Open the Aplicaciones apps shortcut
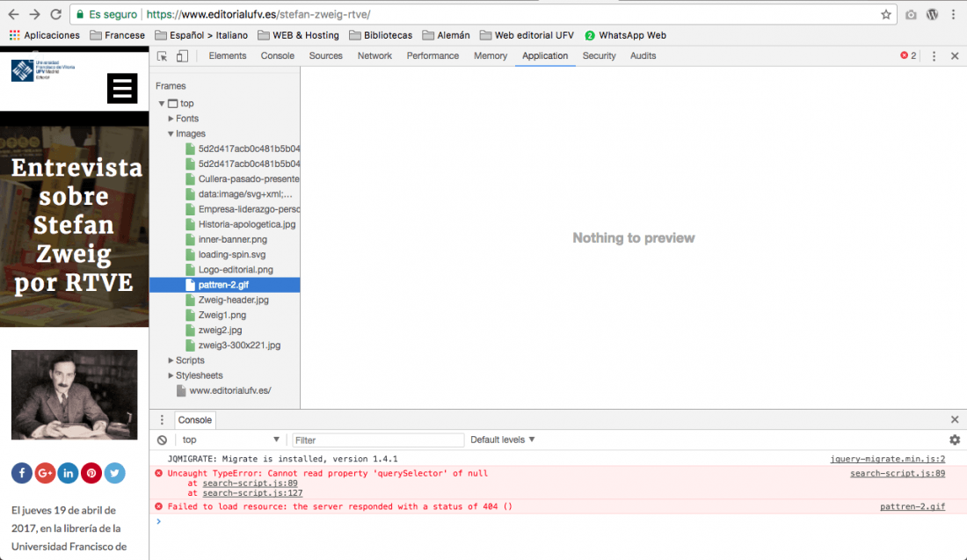967x560 pixels. pos(45,35)
